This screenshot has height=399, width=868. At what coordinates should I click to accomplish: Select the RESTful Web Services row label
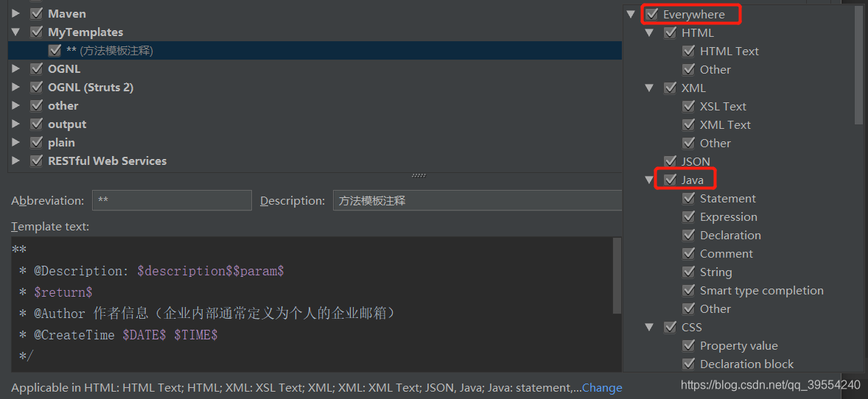point(107,161)
